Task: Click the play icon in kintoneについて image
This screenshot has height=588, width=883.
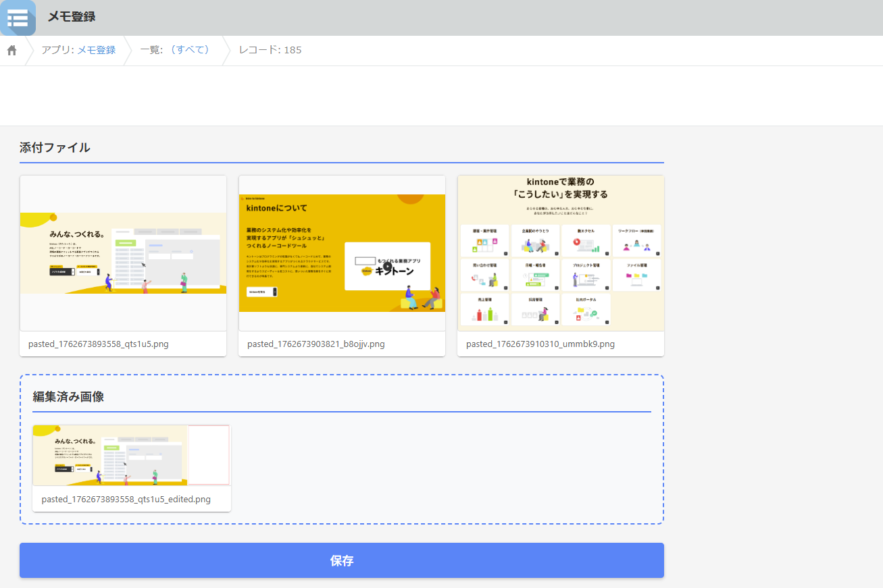Action: tap(387, 266)
